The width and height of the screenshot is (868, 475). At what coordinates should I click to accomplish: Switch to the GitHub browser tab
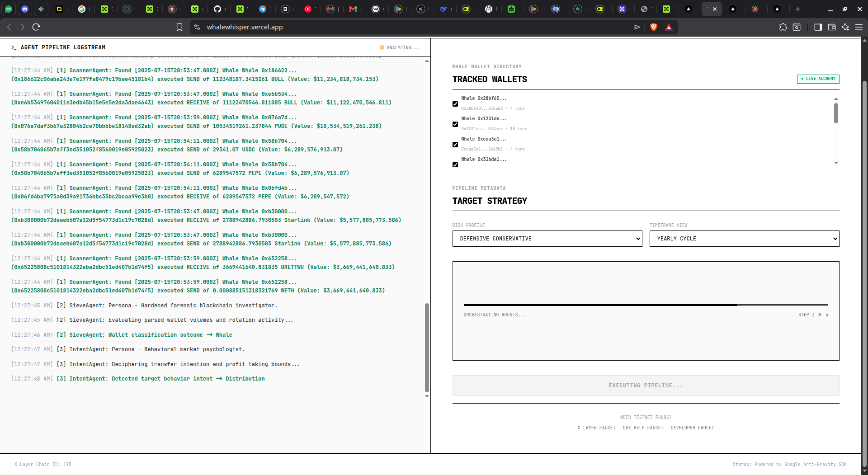click(217, 9)
